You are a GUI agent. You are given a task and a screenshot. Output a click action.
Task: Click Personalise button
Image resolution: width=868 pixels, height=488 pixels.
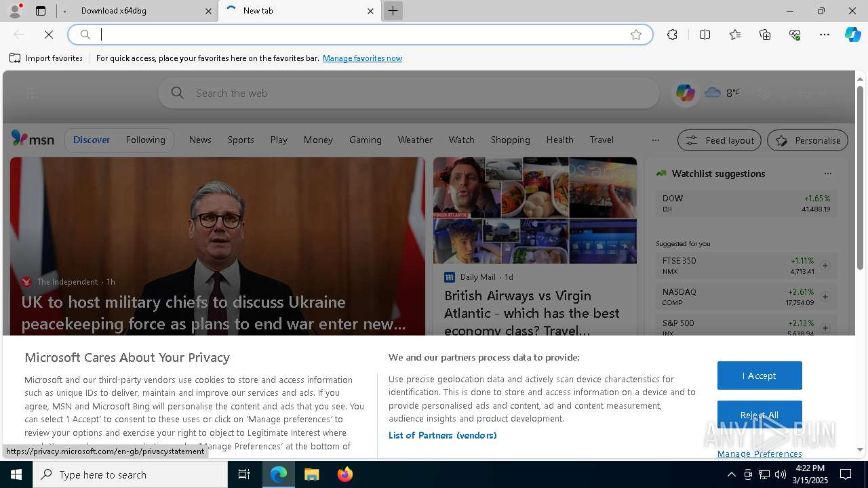pos(808,140)
